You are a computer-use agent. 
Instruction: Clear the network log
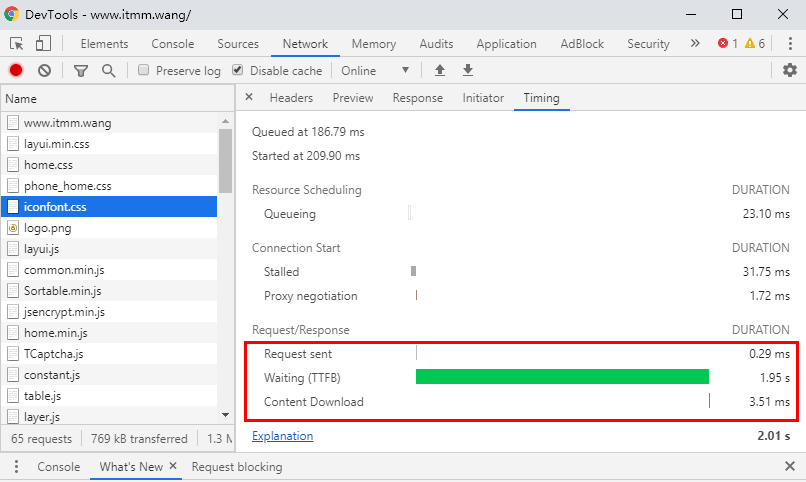pyautogui.click(x=45, y=70)
